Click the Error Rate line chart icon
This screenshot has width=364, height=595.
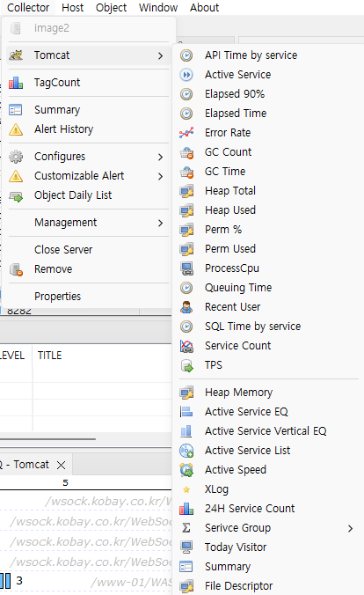click(x=186, y=133)
